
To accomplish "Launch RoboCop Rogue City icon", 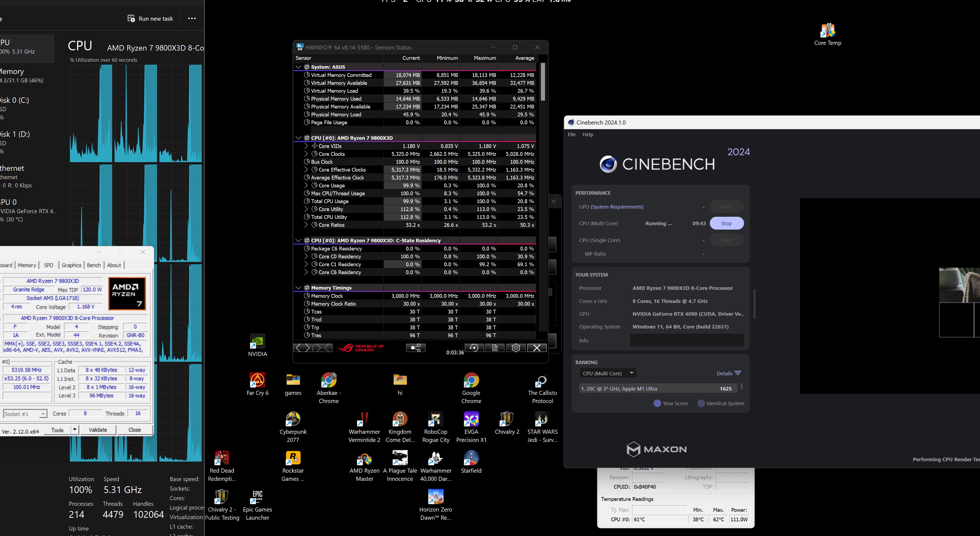I will [x=436, y=427].
